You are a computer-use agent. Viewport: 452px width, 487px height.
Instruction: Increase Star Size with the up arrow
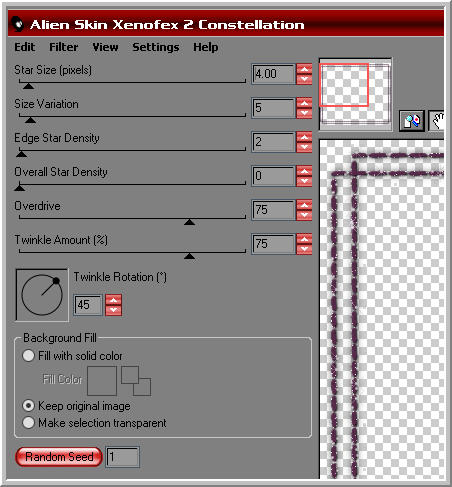(304, 69)
